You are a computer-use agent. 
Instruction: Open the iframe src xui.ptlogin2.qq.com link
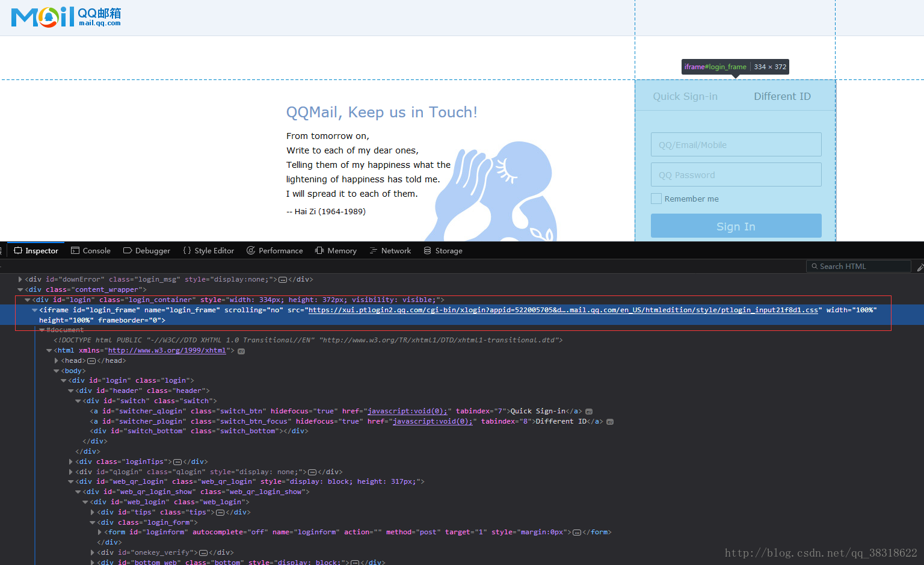pos(563,310)
